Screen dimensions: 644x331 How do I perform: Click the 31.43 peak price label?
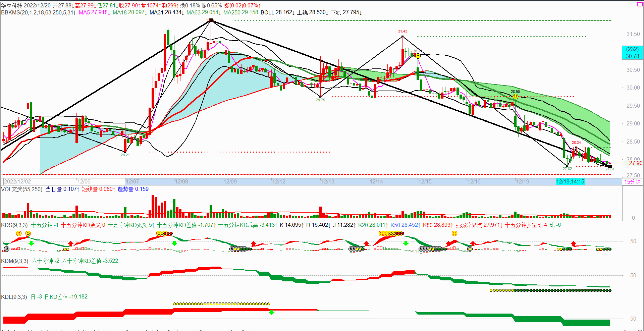(402, 31)
